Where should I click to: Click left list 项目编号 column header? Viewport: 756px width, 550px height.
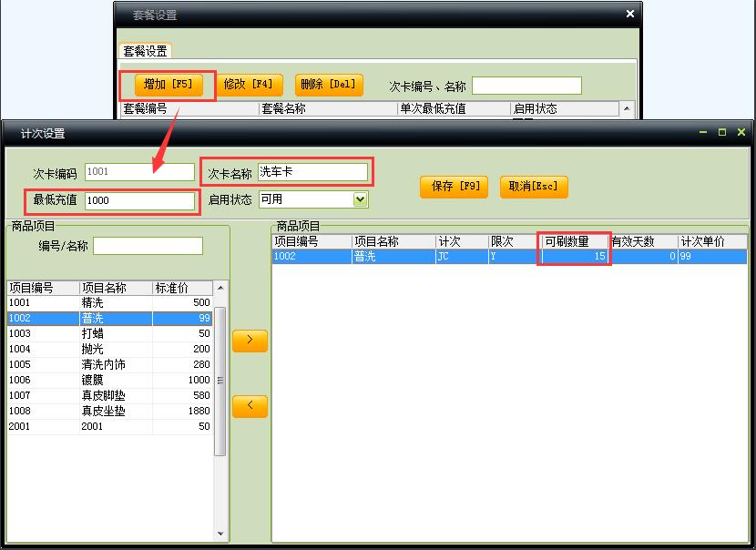(44, 288)
